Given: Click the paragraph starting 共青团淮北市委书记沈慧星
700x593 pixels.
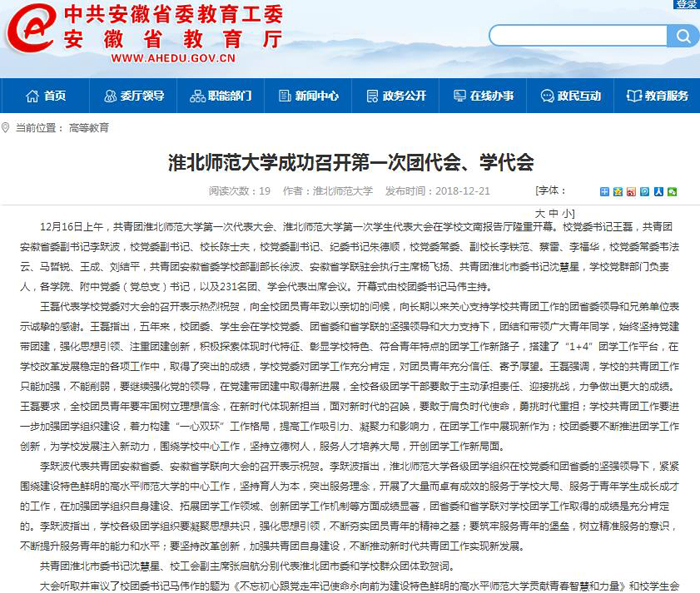Looking at the screenshot, I should [x=247, y=566].
